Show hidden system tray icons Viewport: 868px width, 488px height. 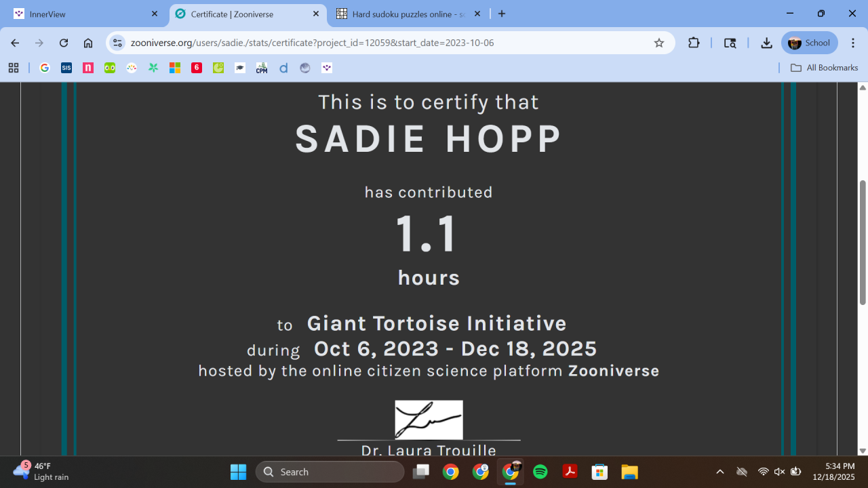(720, 472)
